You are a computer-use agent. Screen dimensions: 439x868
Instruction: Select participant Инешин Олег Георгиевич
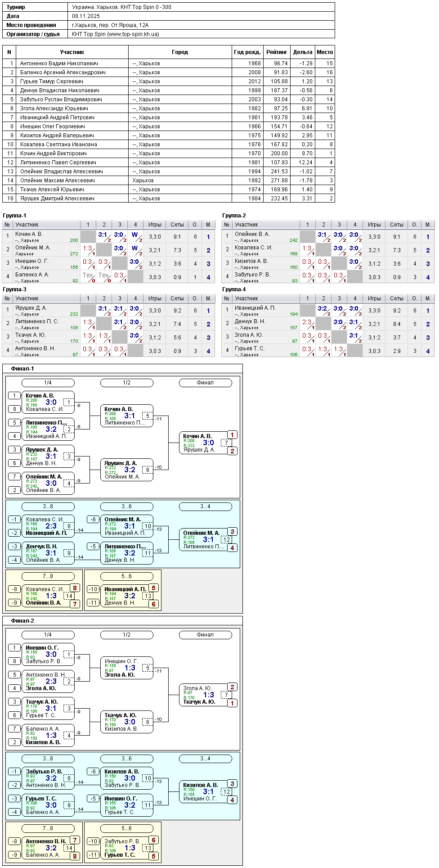53,127
